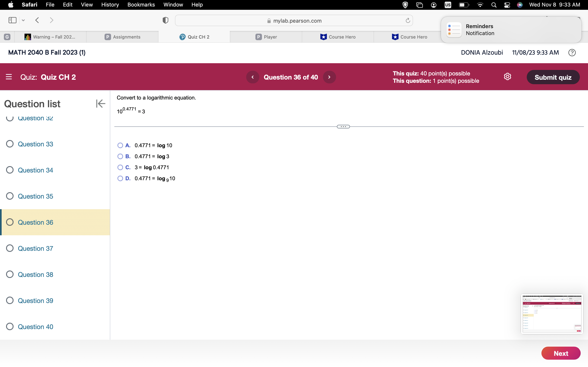Click Safari reload page icon
Screen dimensions: 588x367
tap(408, 21)
